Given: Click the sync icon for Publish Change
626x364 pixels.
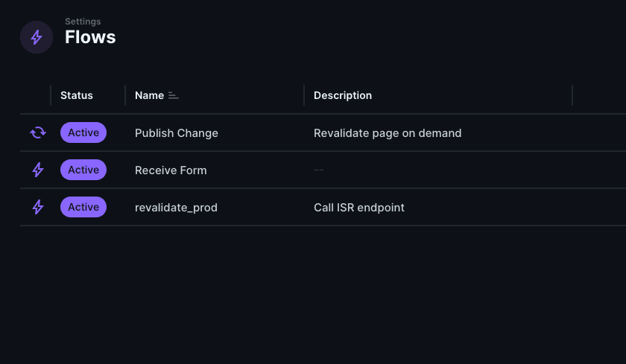Looking at the screenshot, I should pos(38,132).
